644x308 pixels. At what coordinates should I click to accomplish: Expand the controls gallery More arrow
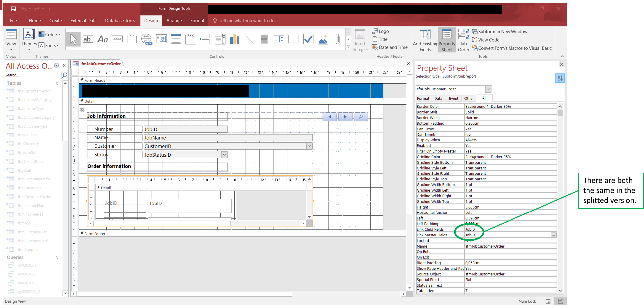(348, 47)
